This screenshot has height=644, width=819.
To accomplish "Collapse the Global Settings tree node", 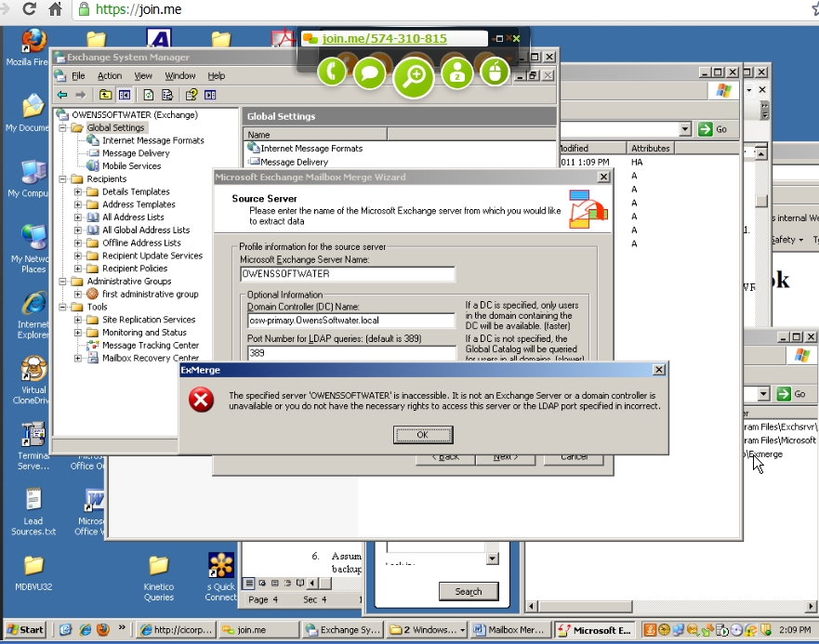I will [x=64, y=128].
